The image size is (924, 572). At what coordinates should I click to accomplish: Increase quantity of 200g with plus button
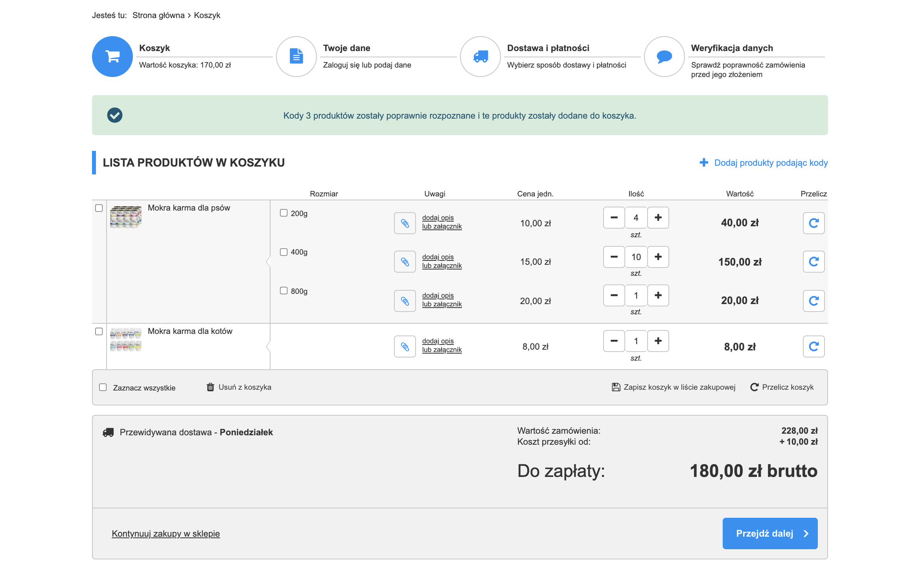click(x=658, y=218)
